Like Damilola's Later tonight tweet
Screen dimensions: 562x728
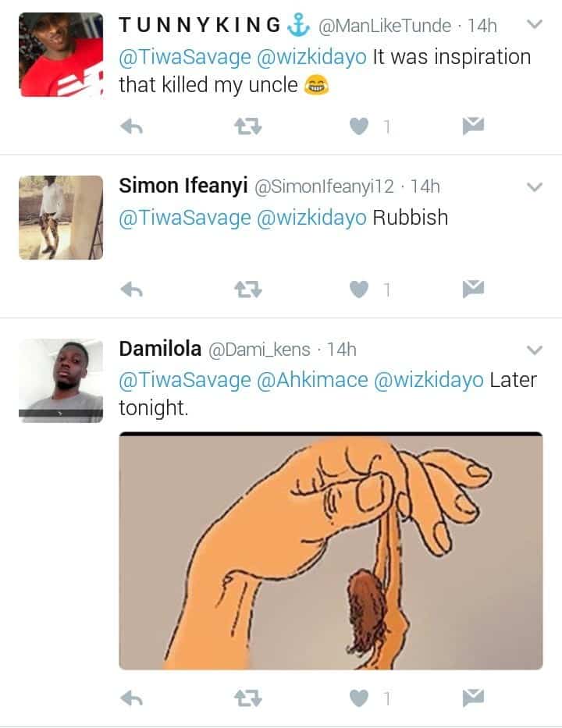coord(359,698)
